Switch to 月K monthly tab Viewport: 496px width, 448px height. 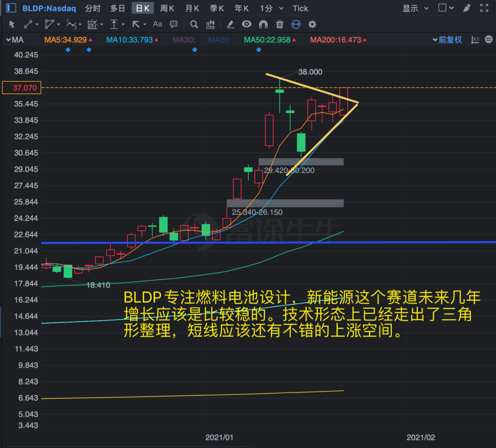tap(192, 8)
